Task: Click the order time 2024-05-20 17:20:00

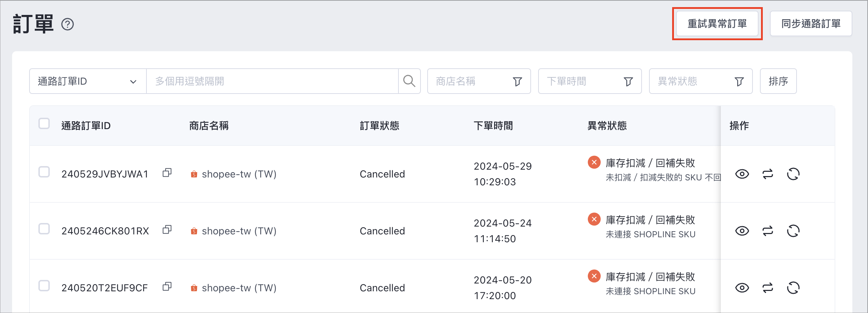Action: (503, 288)
